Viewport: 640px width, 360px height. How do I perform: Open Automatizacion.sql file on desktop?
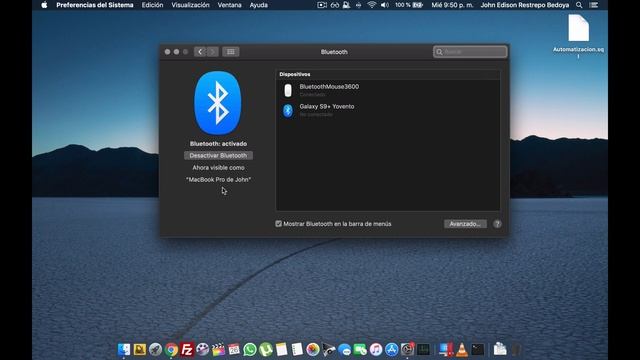[x=578, y=36]
